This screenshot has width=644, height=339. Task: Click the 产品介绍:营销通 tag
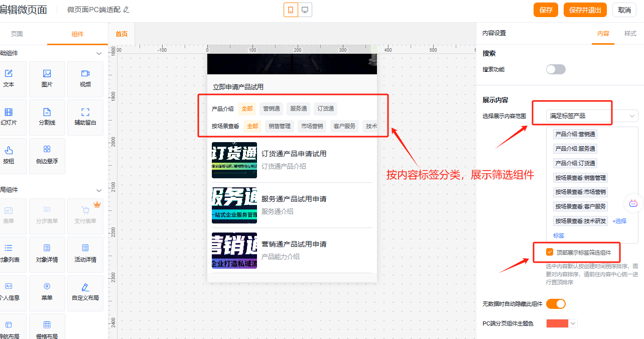click(x=575, y=135)
